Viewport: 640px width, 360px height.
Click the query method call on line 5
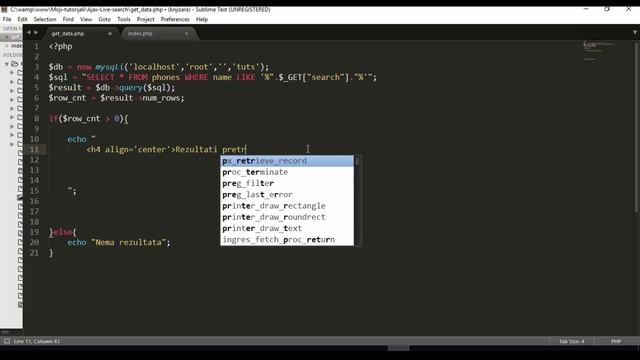[131, 88]
